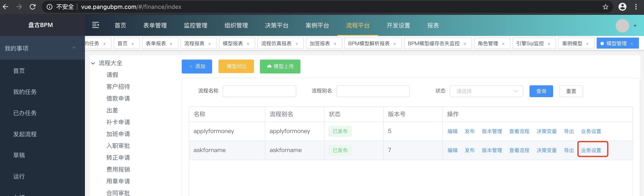The height and width of the screenshot is (196, 644).
Task: Open 决策平台 in top navigation
Action: click(x=277, y=26)
